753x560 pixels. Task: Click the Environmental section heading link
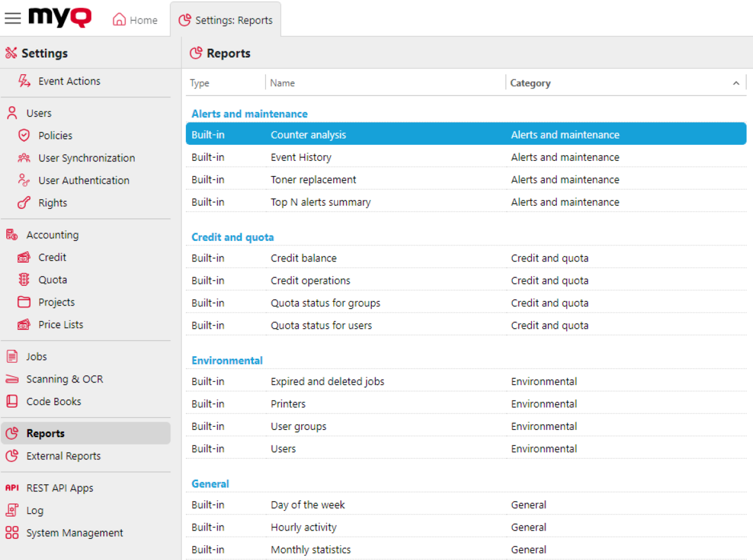pyautogui.click(x=226, y=360)
